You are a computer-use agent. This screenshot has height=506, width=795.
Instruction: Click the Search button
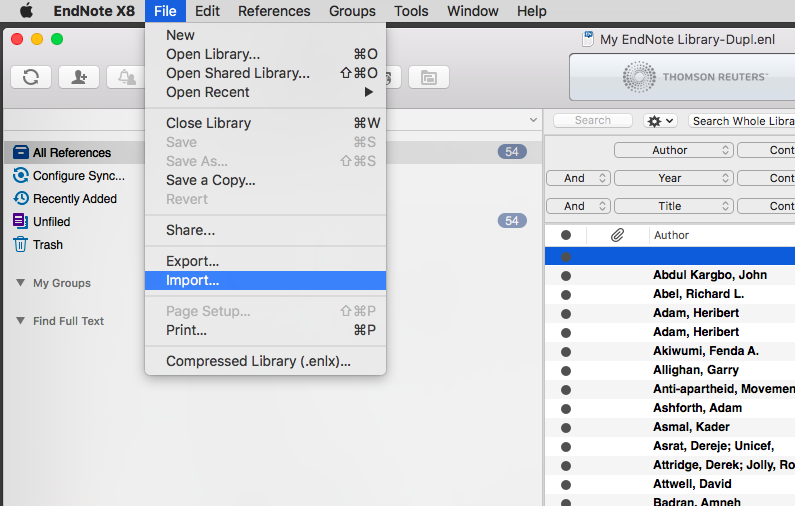593,120
